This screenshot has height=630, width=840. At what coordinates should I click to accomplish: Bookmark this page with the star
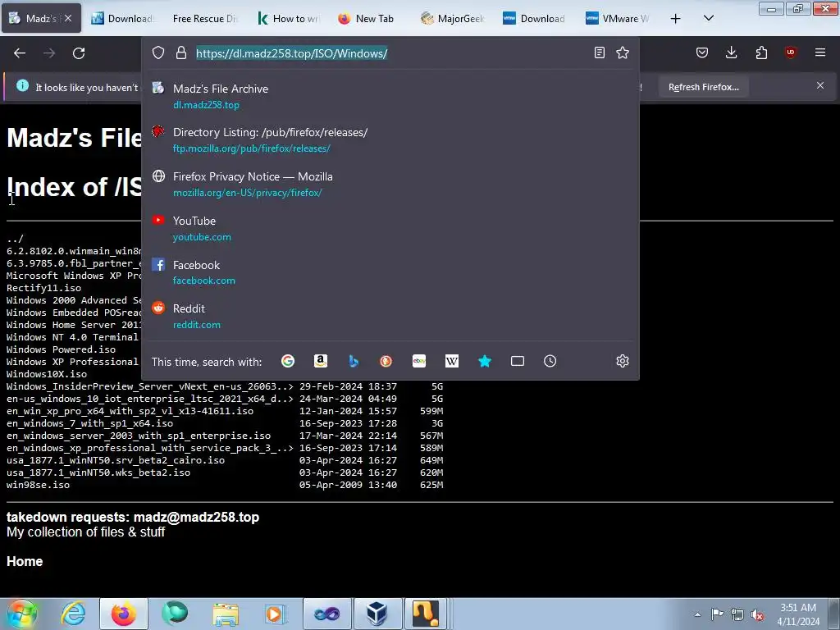point(623,52)
